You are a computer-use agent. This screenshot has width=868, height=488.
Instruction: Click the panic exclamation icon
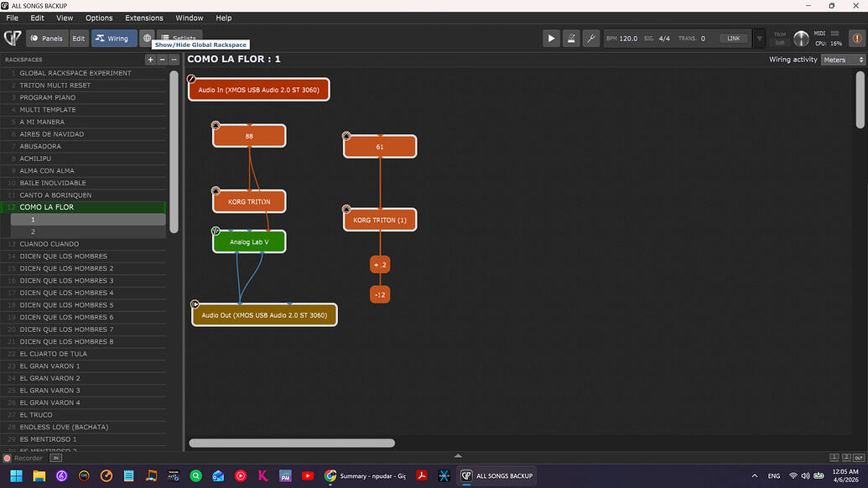(x=856, y=39)
